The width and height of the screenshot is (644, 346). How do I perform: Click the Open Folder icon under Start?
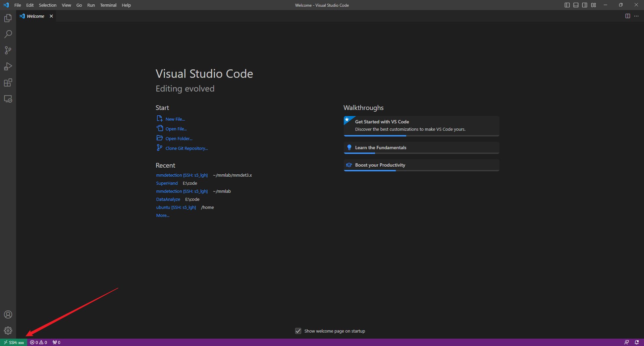point(160,138)
